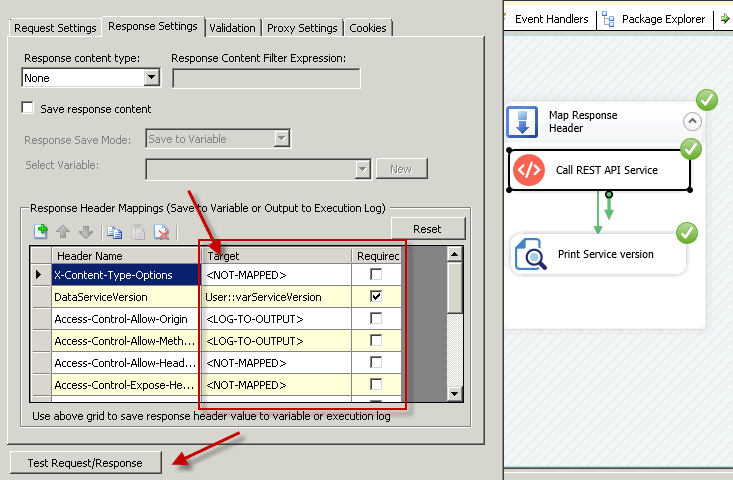Add a new header mapping row
Image resolution: width=733 pixels, height=480 pixels.
coord(41,231)
